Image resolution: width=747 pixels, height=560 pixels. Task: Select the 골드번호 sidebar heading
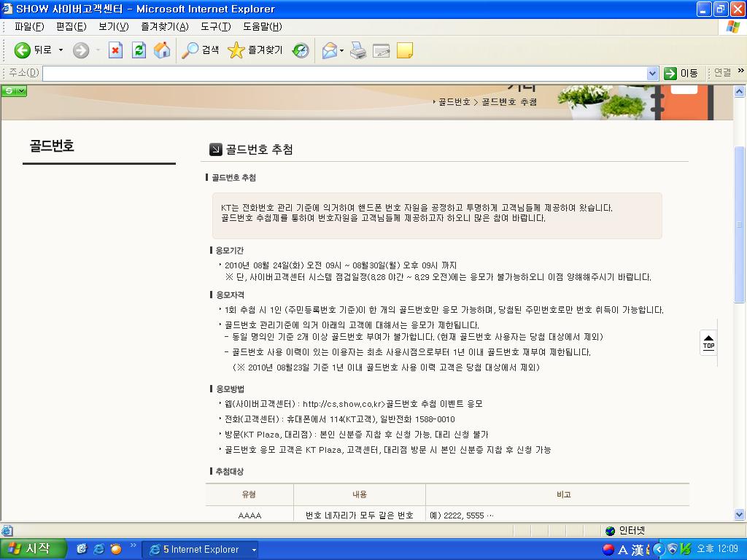(x=52, y=146)
